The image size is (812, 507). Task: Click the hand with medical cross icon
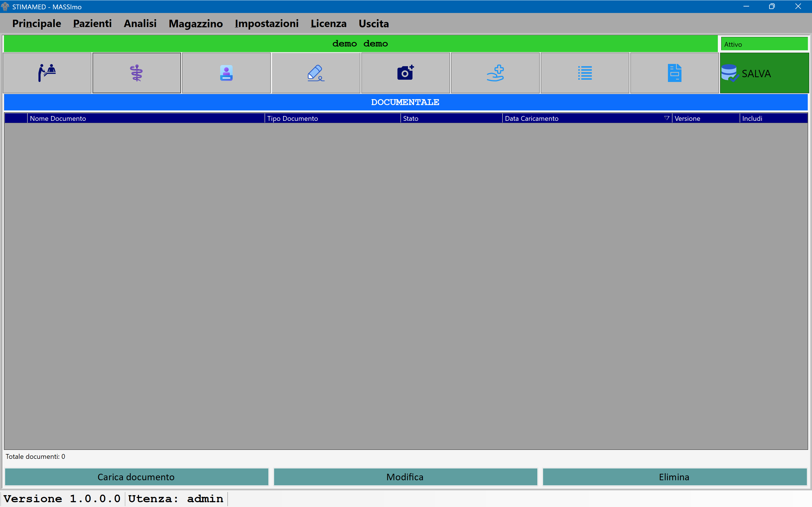495,73
